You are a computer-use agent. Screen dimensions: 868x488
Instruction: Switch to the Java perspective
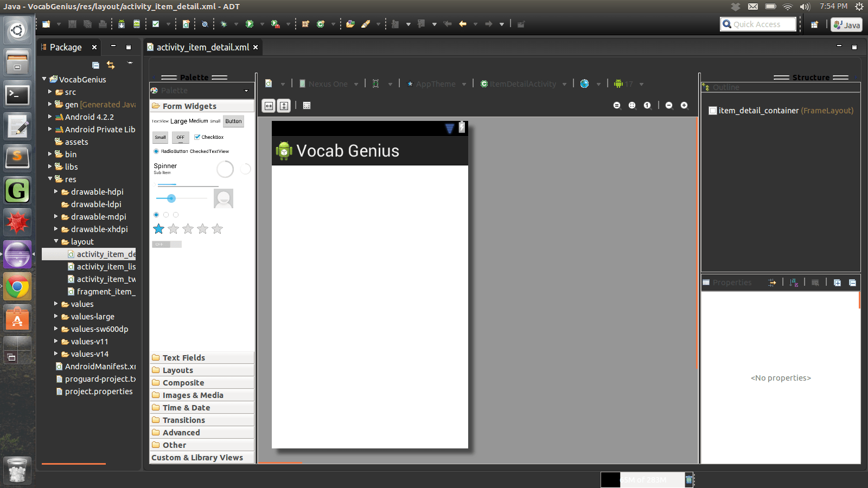coord(846,24)
